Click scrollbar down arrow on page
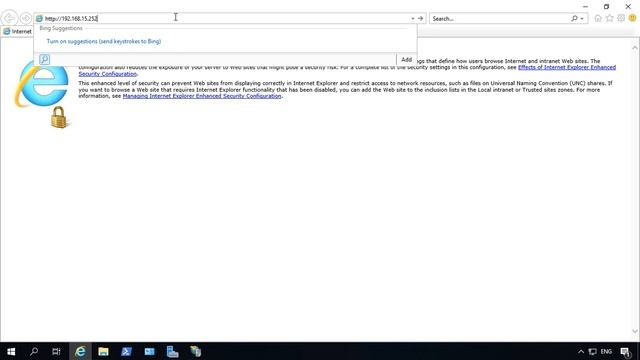The width and height of the screenshot is (640, 360). pos(635,331)
